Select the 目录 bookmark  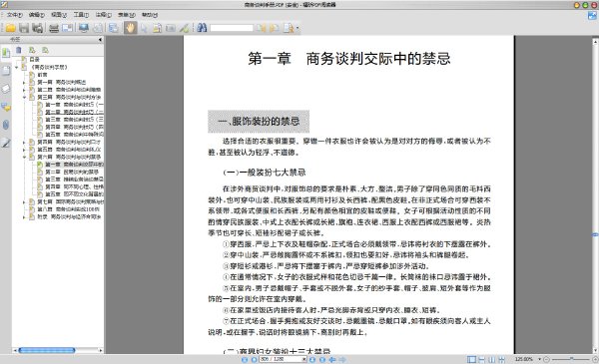[x=34, y=60]
